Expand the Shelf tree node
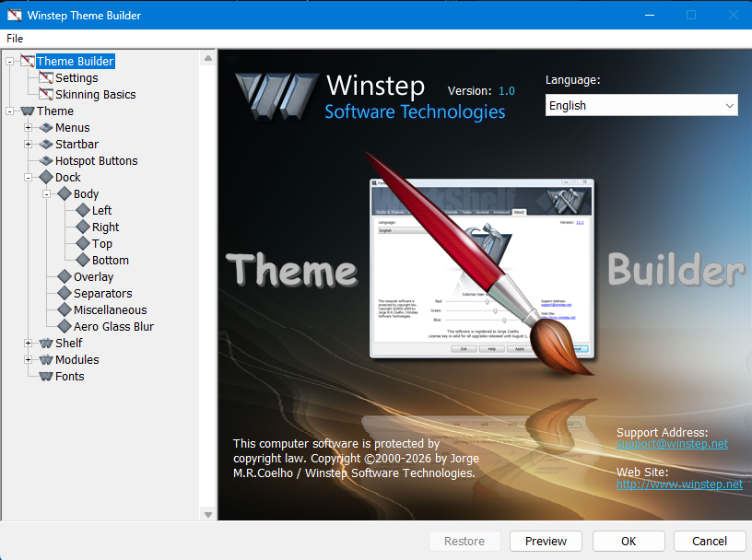The height and width of the screenshot is (560, 752). [x=28, y=344]
